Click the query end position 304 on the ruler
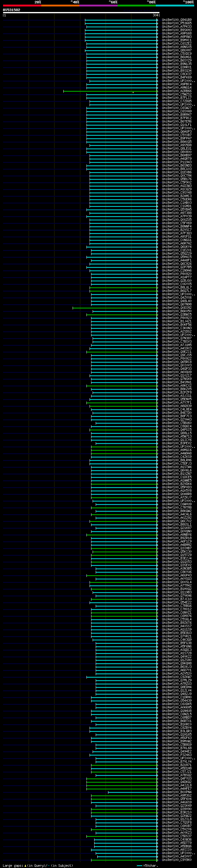 point(155,15)
